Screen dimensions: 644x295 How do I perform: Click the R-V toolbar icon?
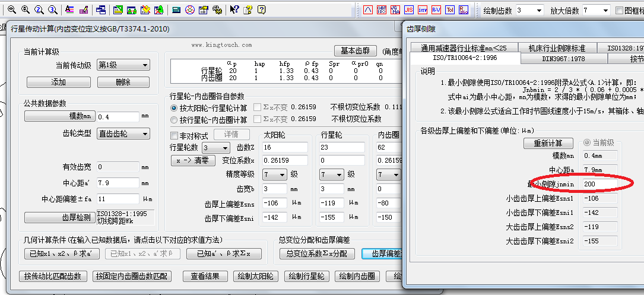tap(436, 10)
